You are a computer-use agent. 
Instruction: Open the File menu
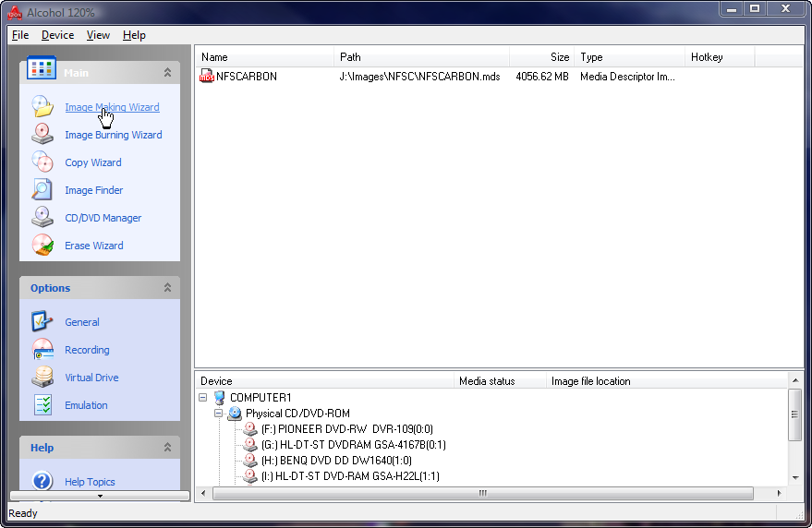click(20, 35)
